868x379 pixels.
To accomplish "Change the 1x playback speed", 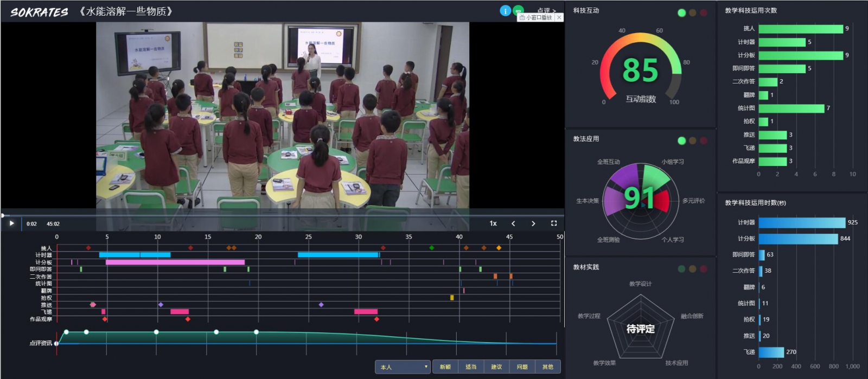I will click(x=493, y=223).
